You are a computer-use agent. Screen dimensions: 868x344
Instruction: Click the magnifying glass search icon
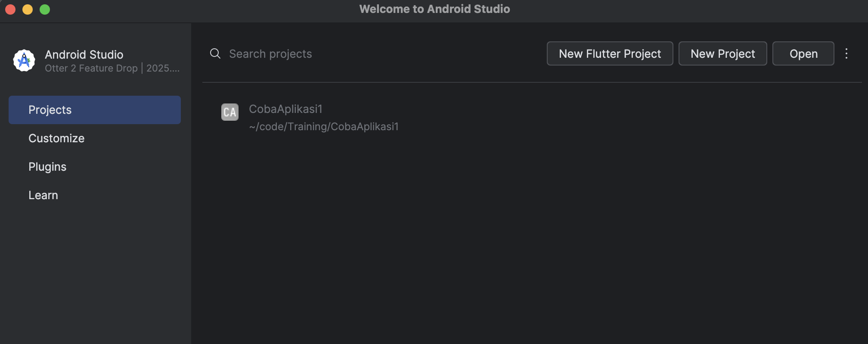(215, 53)
